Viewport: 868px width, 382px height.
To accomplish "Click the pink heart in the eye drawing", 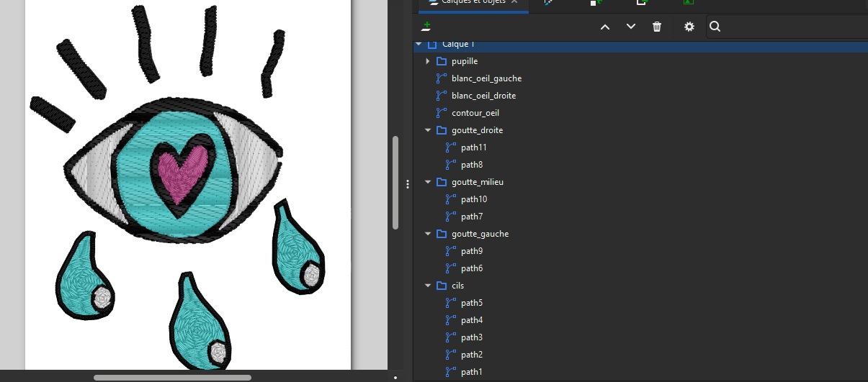I will pyautogui.click(x=182, y=173).
